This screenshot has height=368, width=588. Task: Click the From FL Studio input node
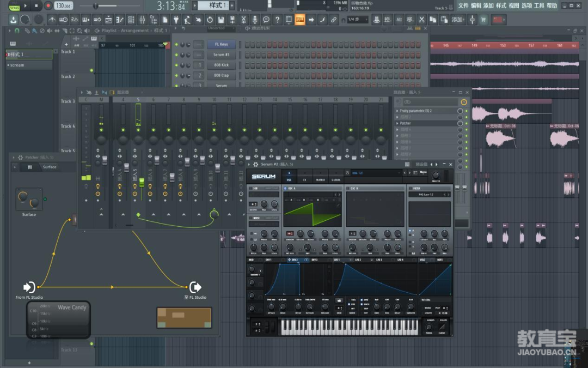(x=29, y=287)
